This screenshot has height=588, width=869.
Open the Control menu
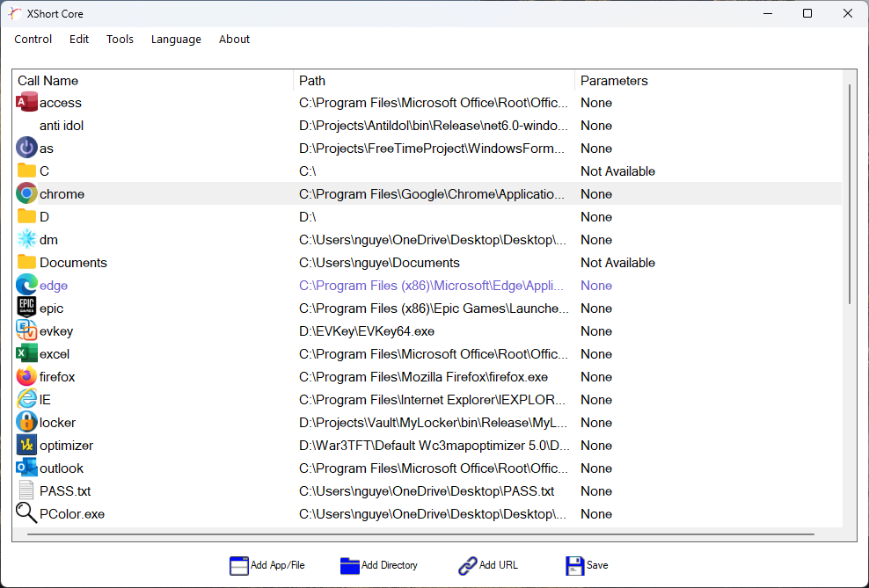tap(33, 40)
